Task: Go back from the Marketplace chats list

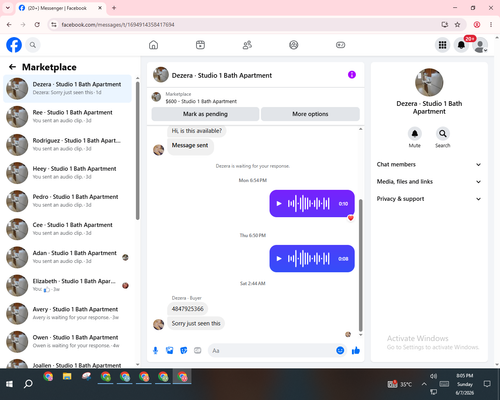Action: point(12,67)
